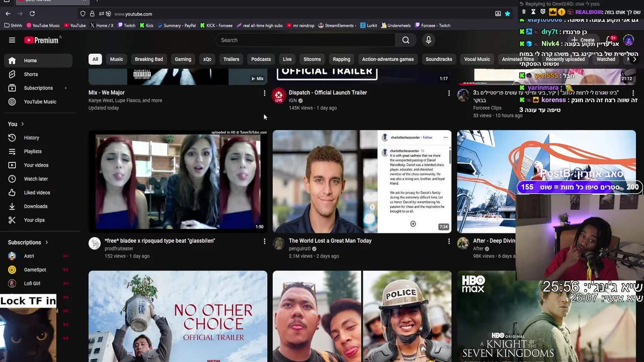This screenshot has height=362, width=644.
Task: Select the Sitcoms filter chip
Action: [x=312, y=59]
